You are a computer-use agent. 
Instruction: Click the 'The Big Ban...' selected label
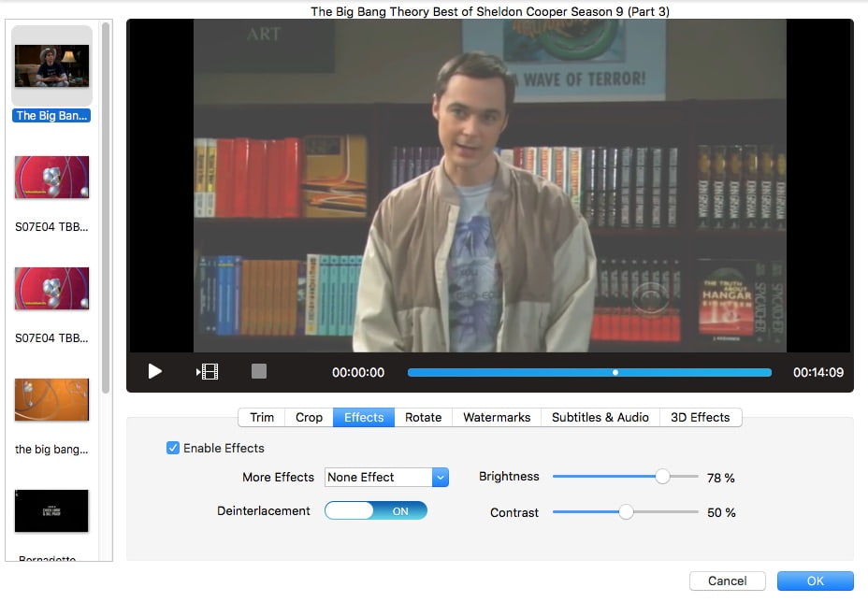point(51,116)
